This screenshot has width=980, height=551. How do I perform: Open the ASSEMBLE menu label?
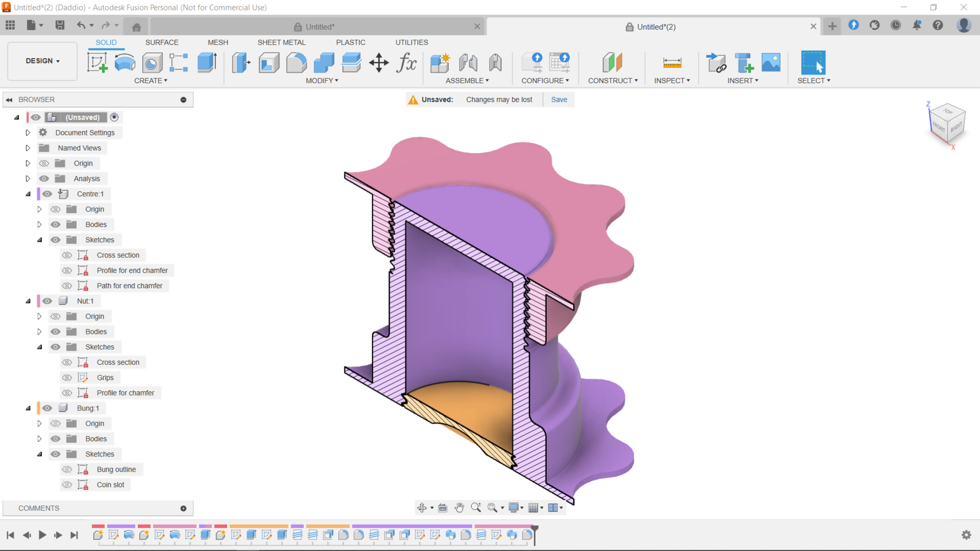click(467, 80)
